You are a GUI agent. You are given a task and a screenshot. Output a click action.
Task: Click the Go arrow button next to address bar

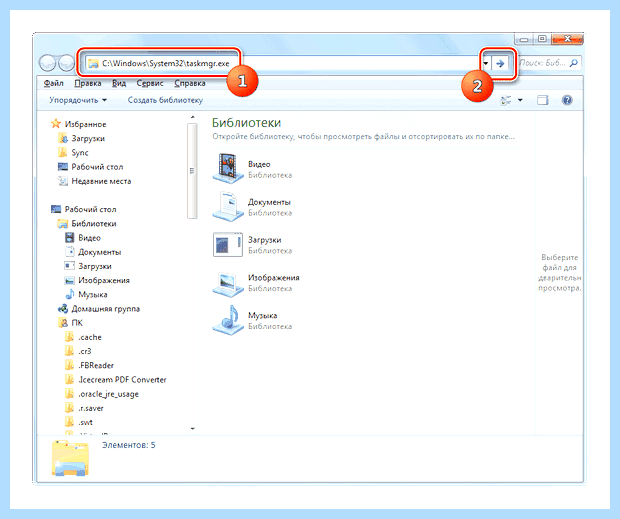500,63
